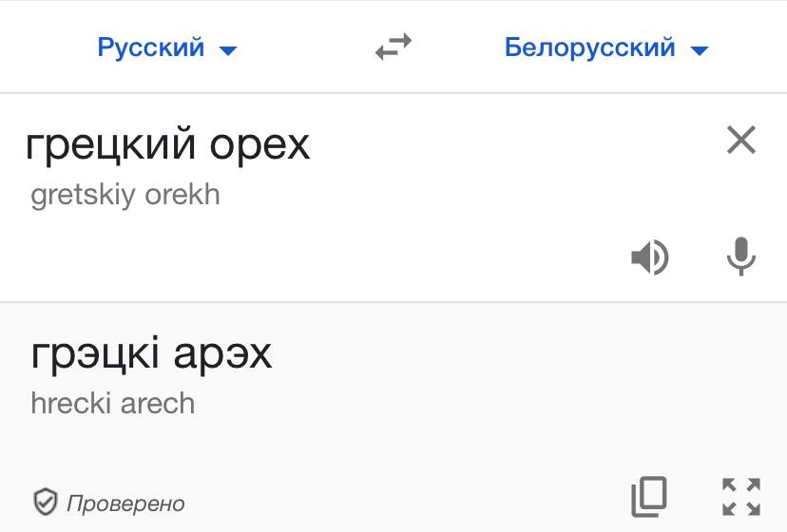Image resolution: width=787 pixels, height=532 pixels.
Task: Select the translated text грэцкі арэх
Action: (151, 354)
